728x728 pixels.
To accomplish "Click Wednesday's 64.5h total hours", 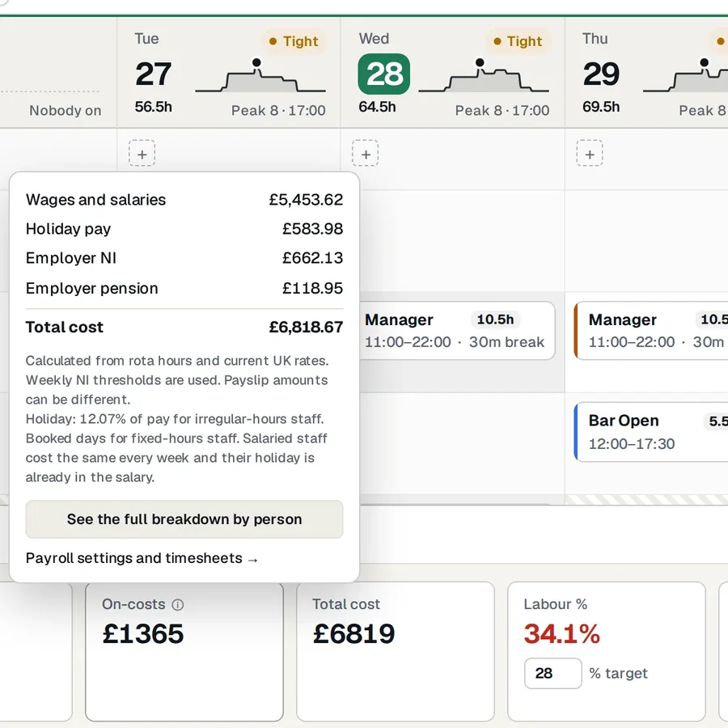I will coord(377,107).
